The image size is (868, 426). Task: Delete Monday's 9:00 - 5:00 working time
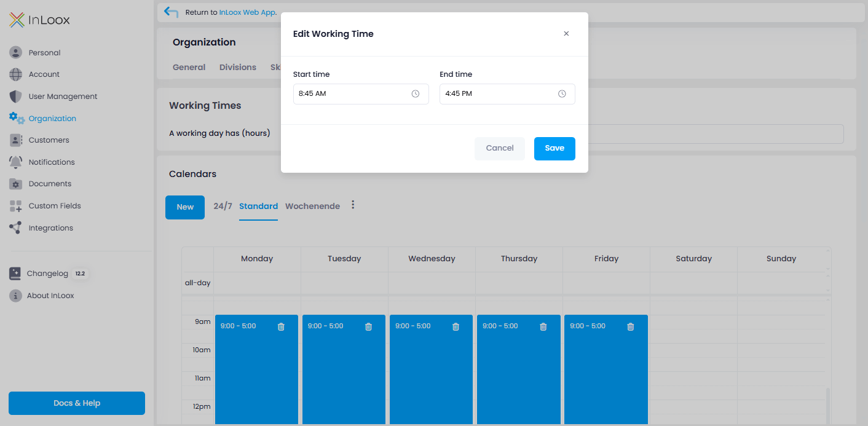click(281, 327)
